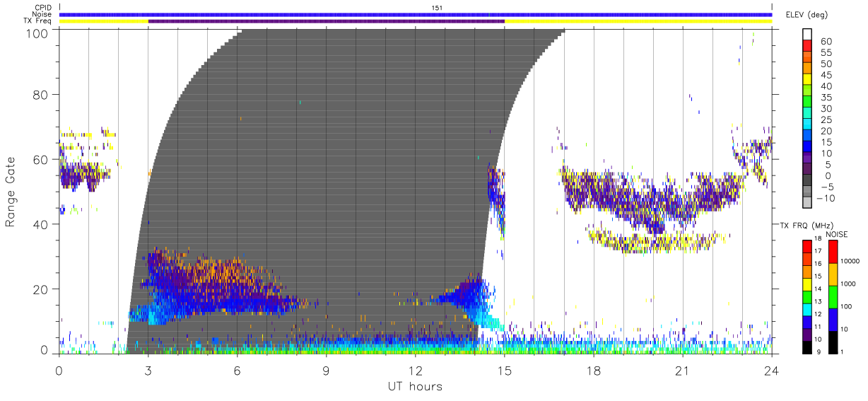Click the TX FRQ label 16

[819, 264]
